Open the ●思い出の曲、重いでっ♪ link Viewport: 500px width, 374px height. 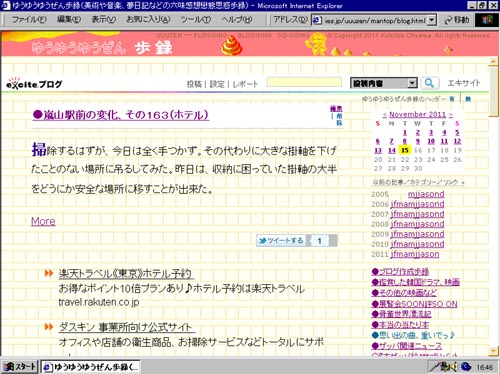413,335
